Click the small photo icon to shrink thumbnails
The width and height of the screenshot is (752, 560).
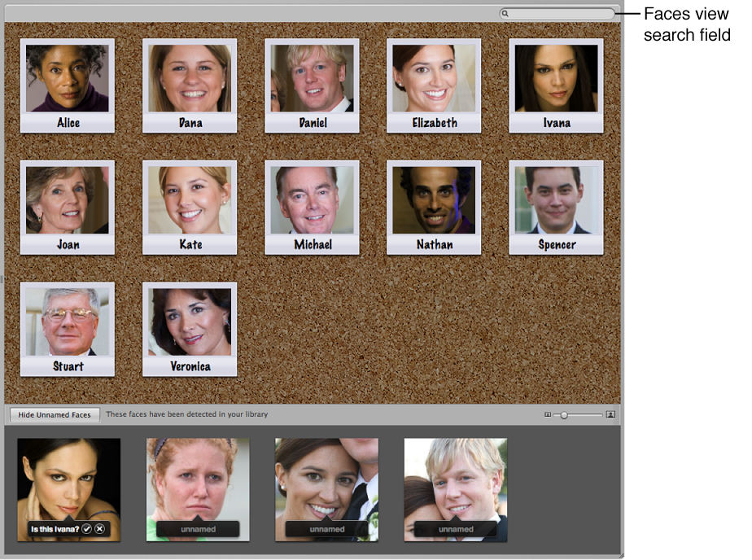coord(547,414)
